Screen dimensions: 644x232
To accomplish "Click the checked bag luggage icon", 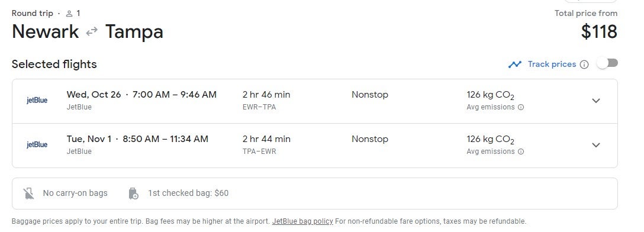I will [134, 194].
